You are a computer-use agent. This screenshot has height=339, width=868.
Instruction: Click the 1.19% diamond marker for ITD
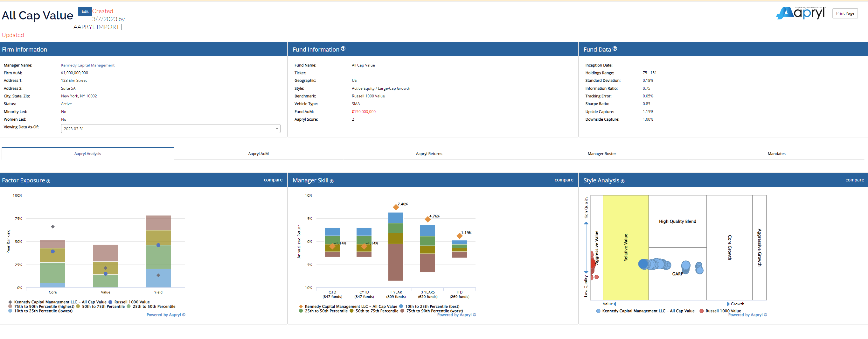tap(459, 236)
